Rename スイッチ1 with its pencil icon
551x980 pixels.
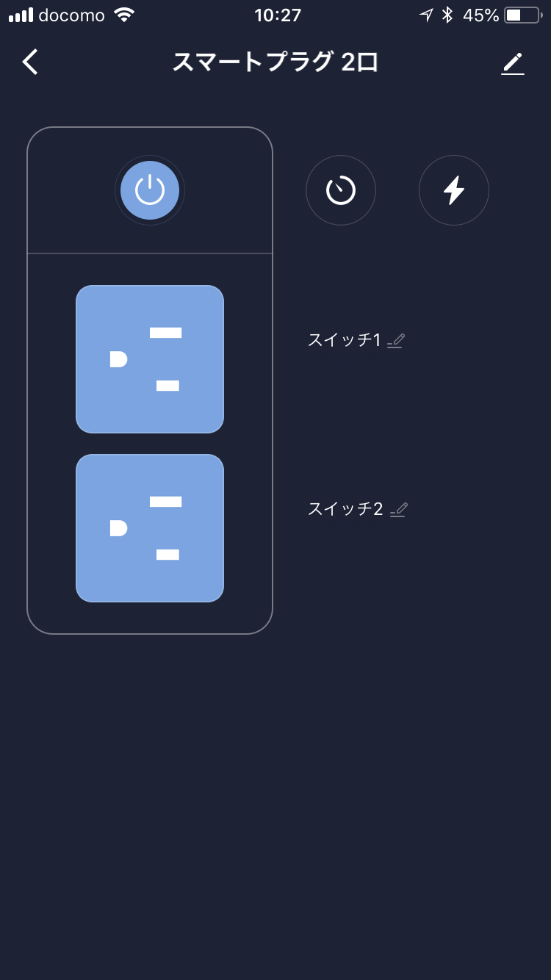pyautogui.click(x=396, y=340)
